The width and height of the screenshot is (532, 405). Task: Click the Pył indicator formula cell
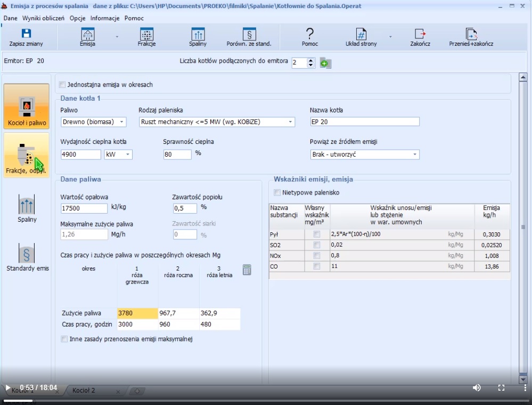coord(402,234)
